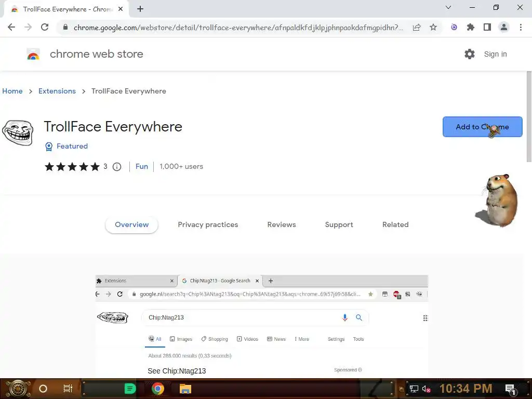Image resolution: width=532 pixels, height=399 pixels.
Task: Open File Explorer from the taskbar
Action: [x=185, y=389]
